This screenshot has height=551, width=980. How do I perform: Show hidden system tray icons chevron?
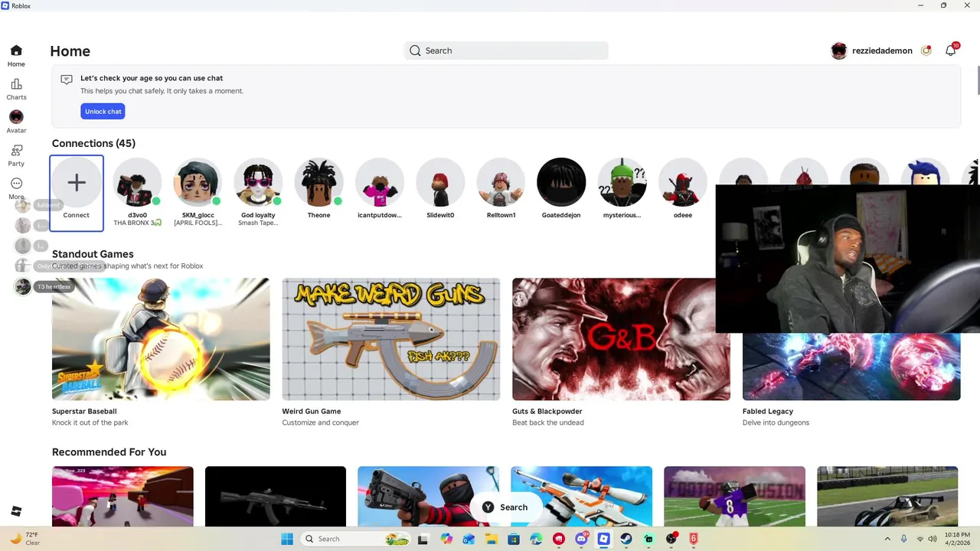click(887, 539)
